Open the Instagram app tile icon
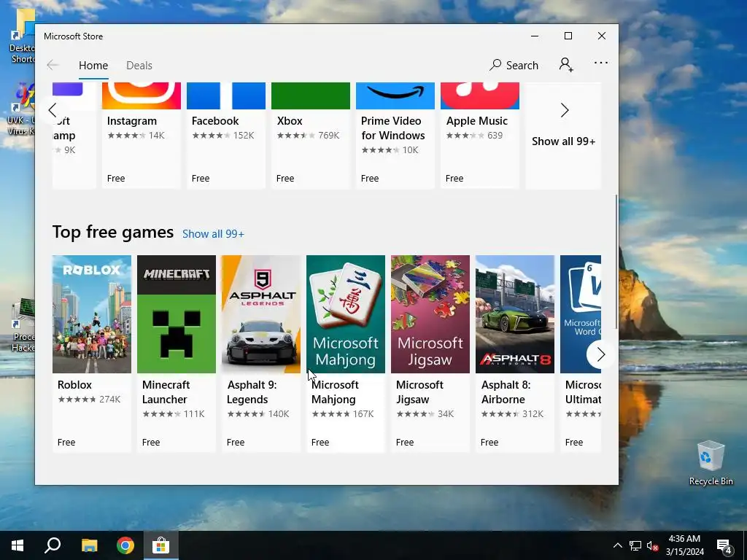The image size is (747, 560). pos(142,96)
